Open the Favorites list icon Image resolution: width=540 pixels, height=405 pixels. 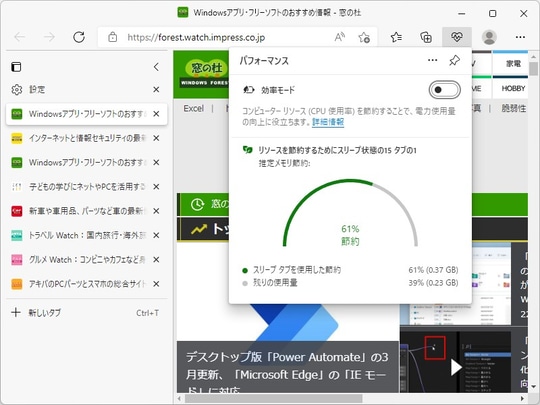click(x=396, y=37)
